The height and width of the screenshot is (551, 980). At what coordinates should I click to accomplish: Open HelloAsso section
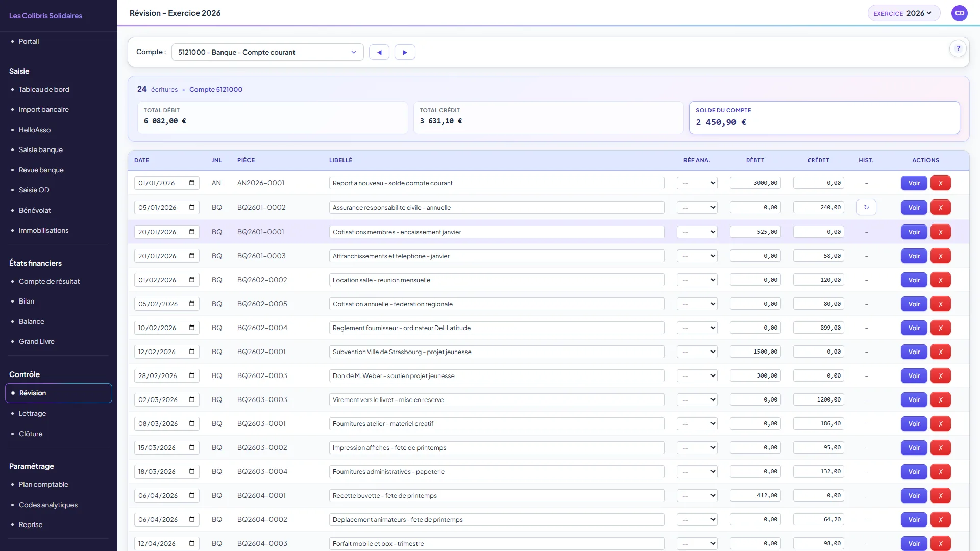coord(35,130)
